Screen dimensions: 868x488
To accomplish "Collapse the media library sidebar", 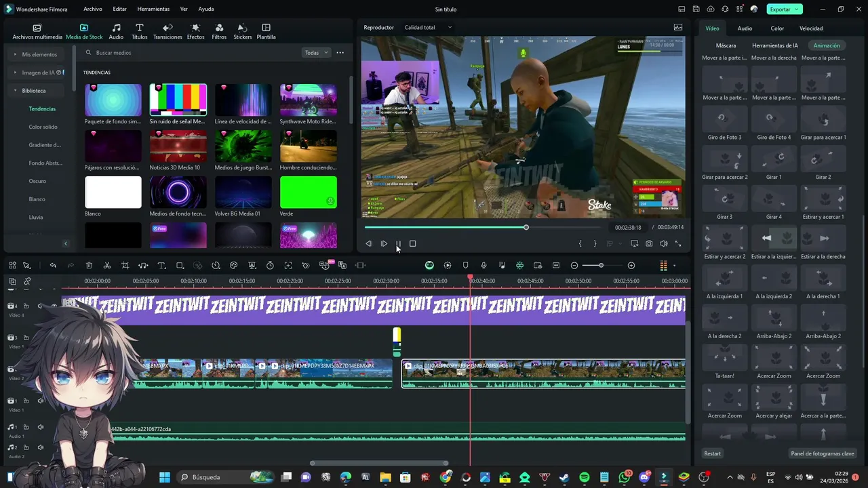I will coord(66,243).
